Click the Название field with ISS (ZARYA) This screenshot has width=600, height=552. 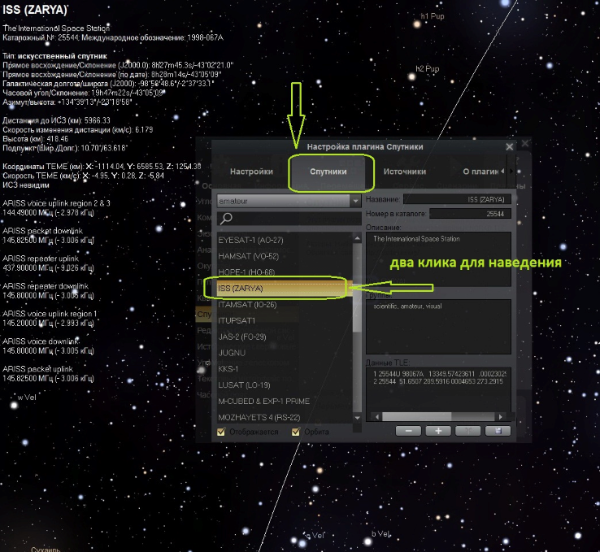click(x=457, y=199)
